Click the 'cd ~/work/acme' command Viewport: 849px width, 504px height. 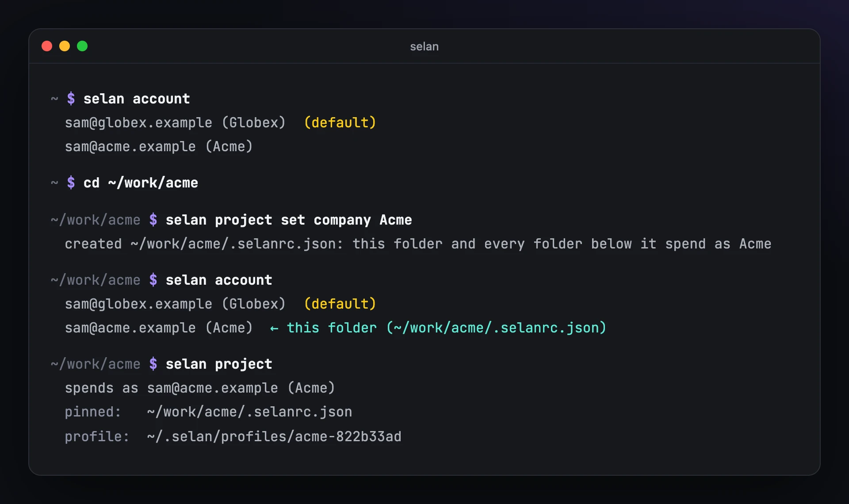coord(141,183)
